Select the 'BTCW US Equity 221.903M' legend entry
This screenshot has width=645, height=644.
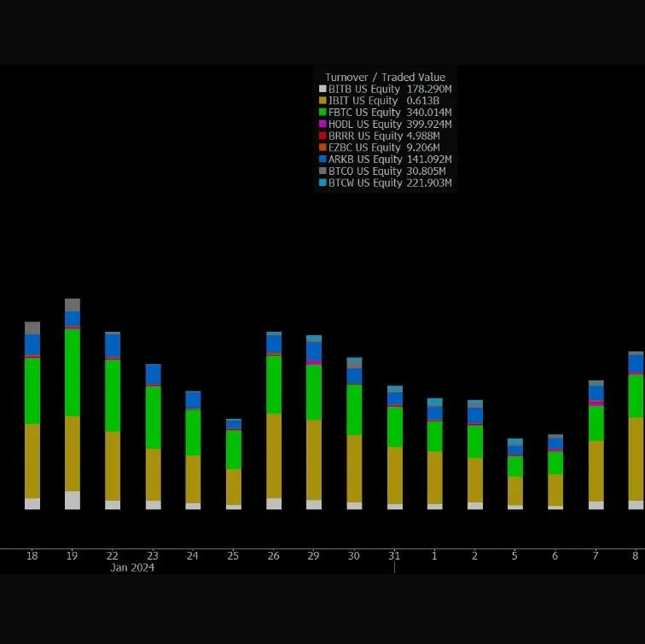pos(386,183)
